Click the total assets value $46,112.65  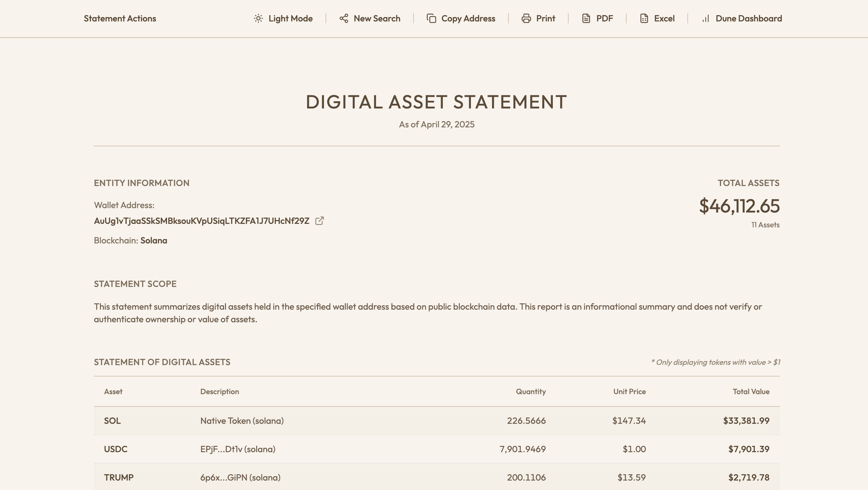[x=739, y=206]
